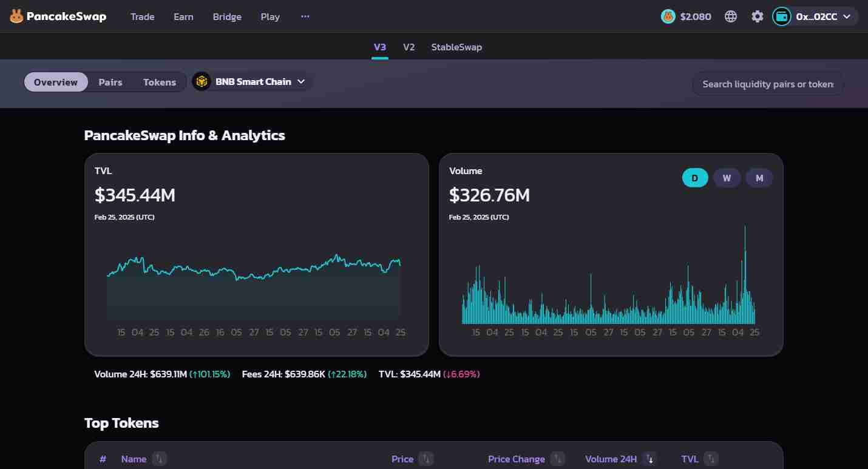
Task: Sort Top Tokens by Name arrows
Action: 159,459
